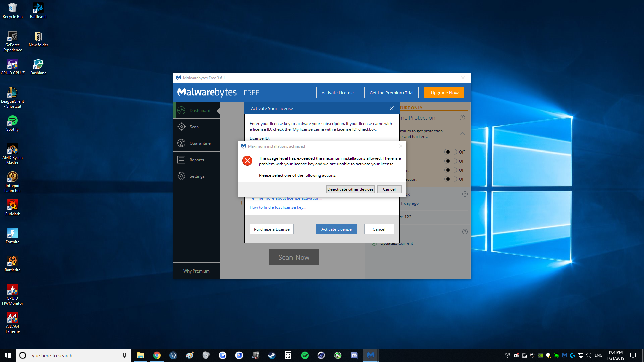Open Recycle Bin desktop icon
The width and height of the screenshot is (644, 362).
13,11
